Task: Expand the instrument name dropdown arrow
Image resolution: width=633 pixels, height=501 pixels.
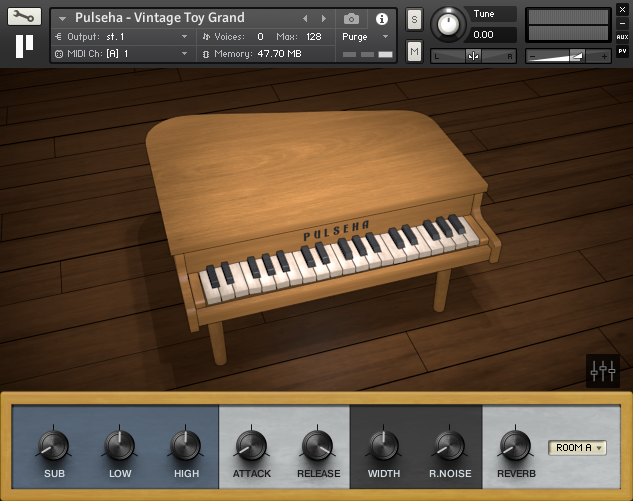Action: coord(62,19)
